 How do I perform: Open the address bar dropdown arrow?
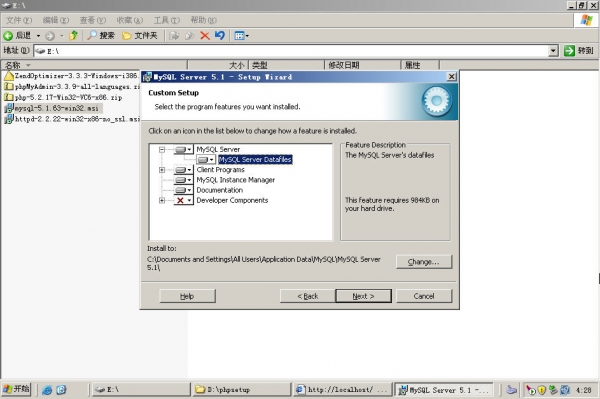[x=553, y=50]
